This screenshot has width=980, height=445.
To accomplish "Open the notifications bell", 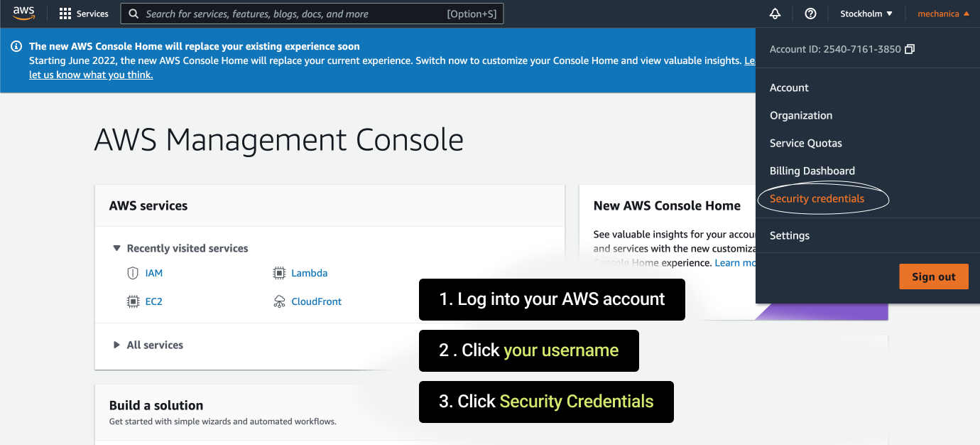I will click(x=775, y=14).
